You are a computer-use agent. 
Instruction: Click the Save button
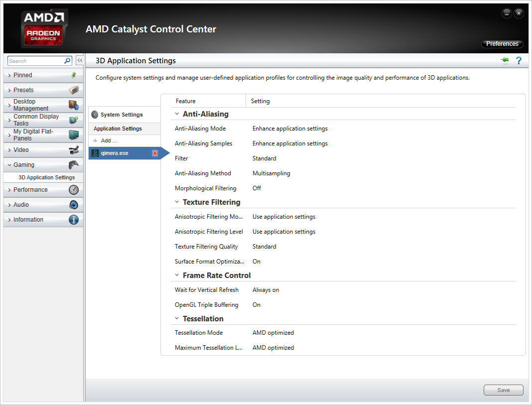(x=503, y=390)
